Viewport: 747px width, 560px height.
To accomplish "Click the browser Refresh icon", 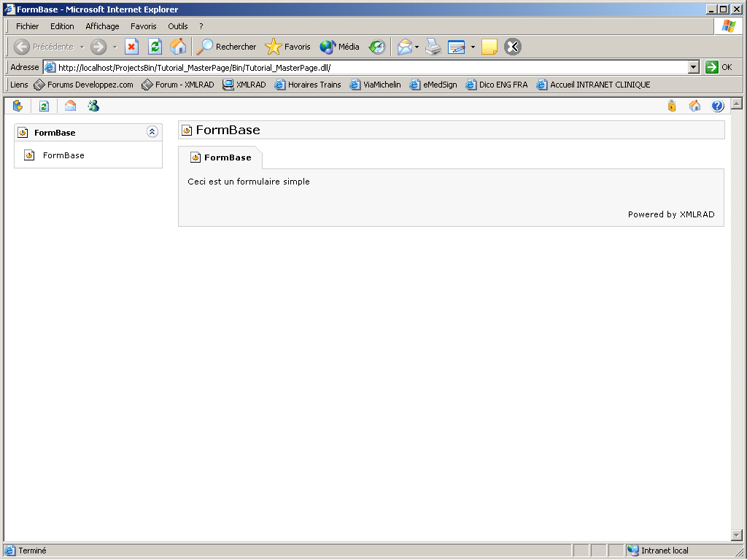I will [x=155, y=47].
